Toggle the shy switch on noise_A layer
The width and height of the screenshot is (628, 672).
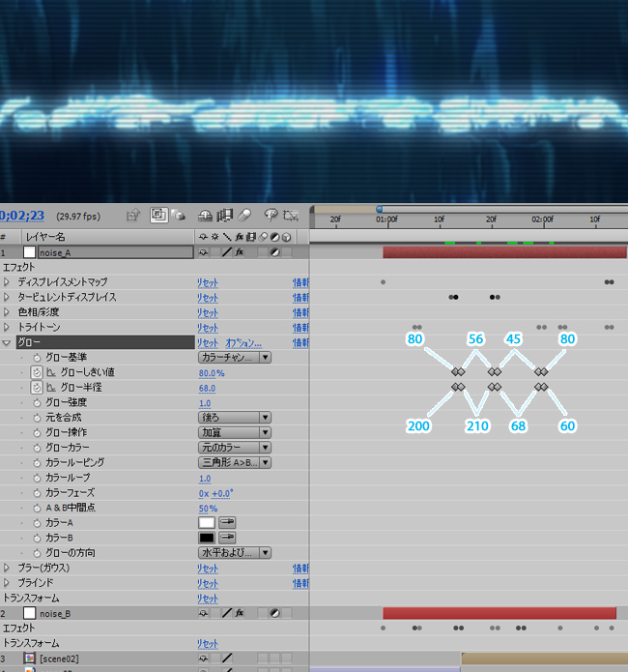point(203,251)
